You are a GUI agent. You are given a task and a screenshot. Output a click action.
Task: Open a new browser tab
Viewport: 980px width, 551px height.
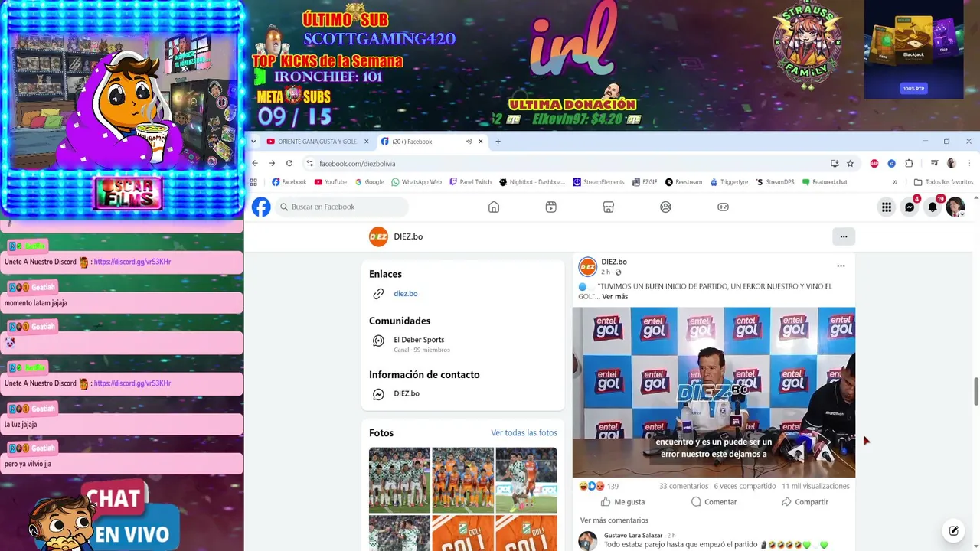(x=498, y=142)
